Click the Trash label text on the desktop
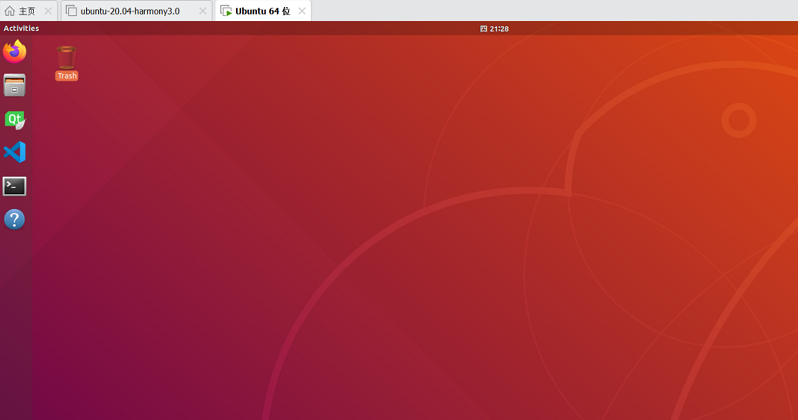Viewport: 798px width, 420px height. (67, 76)
